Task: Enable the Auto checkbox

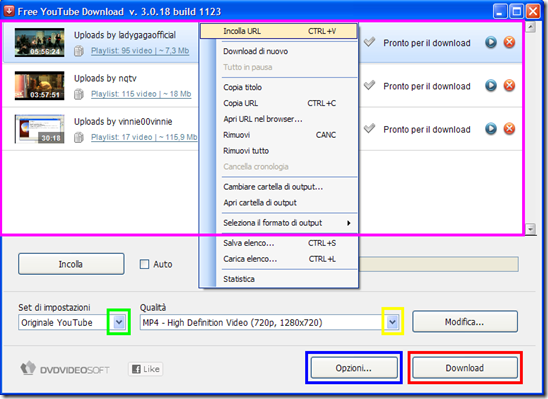Action: pos(144,264)
